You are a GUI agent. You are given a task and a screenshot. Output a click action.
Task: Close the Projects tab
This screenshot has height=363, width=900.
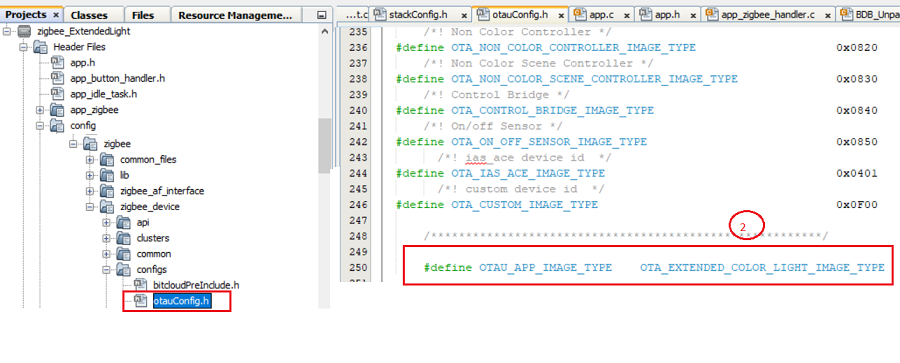[56, 16]
